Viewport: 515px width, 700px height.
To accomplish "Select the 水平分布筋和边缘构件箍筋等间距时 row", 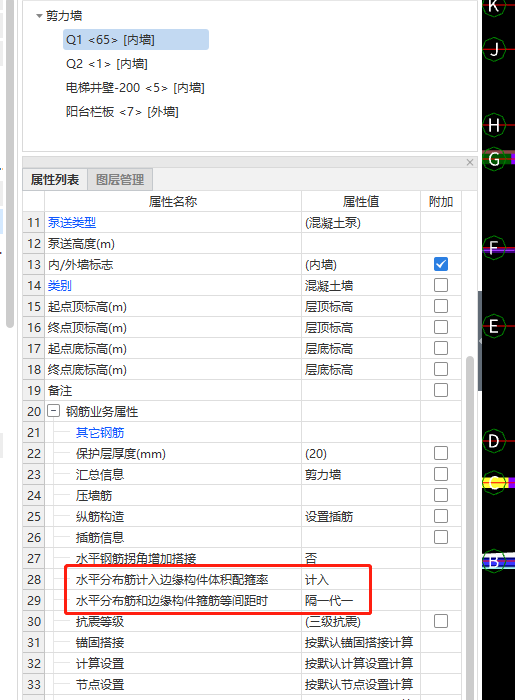I will (242, 600).
